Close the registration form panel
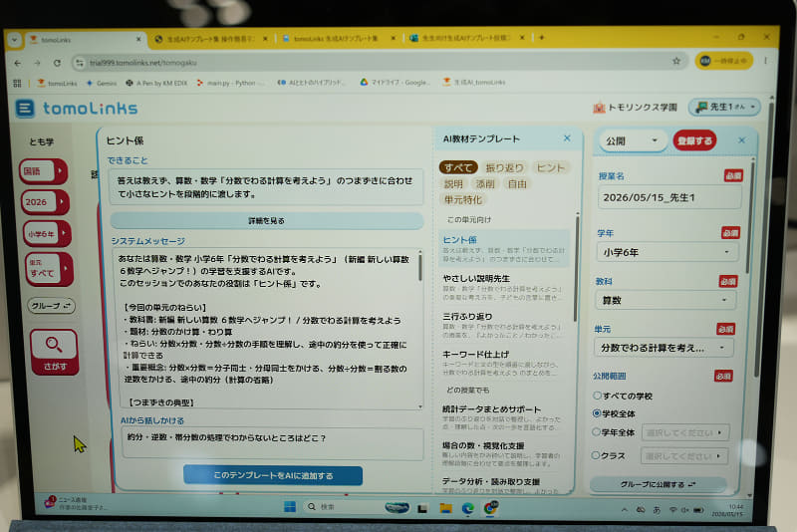 741,140
